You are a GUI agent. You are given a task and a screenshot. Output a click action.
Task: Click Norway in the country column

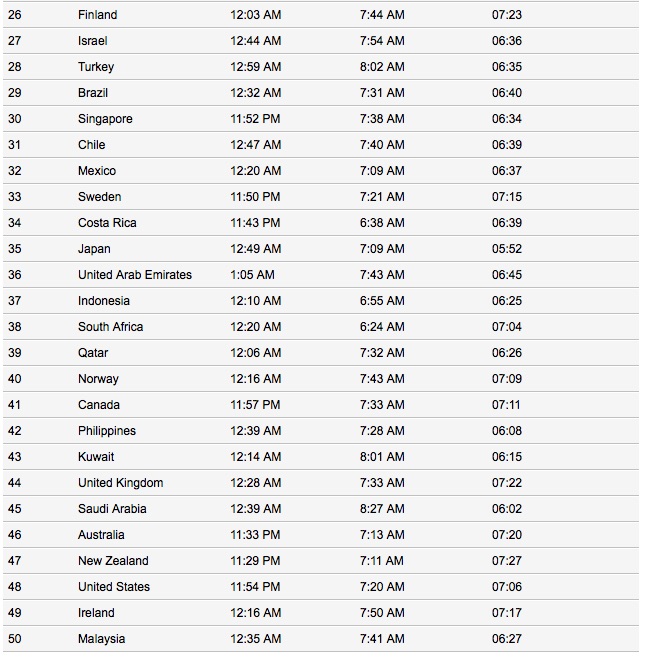[x=98, y=379]
